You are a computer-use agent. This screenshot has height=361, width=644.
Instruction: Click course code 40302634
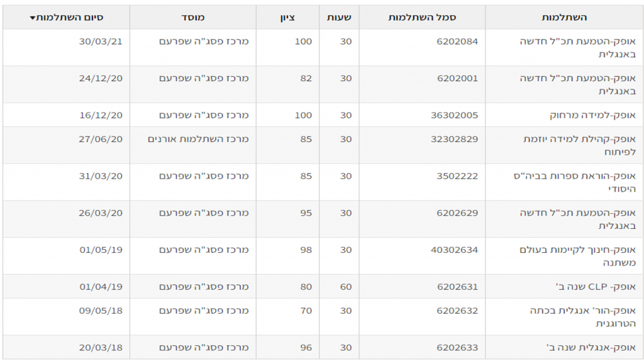[454, 250]
